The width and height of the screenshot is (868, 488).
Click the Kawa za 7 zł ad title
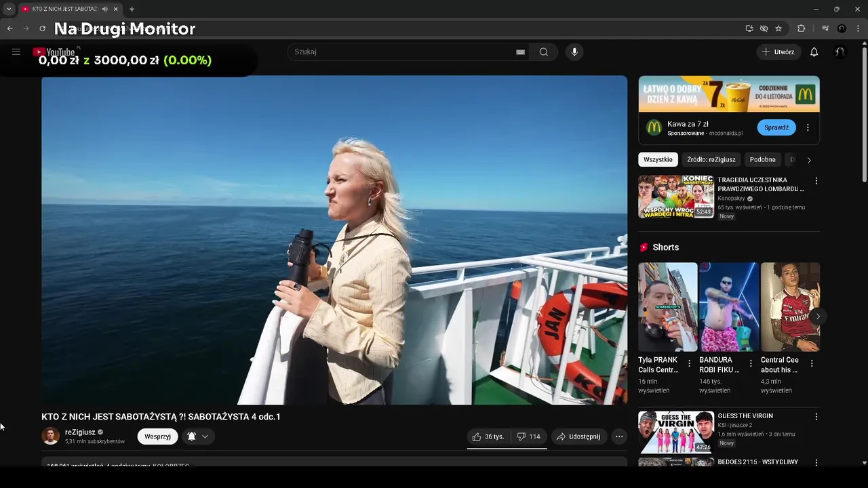point(688,124)
